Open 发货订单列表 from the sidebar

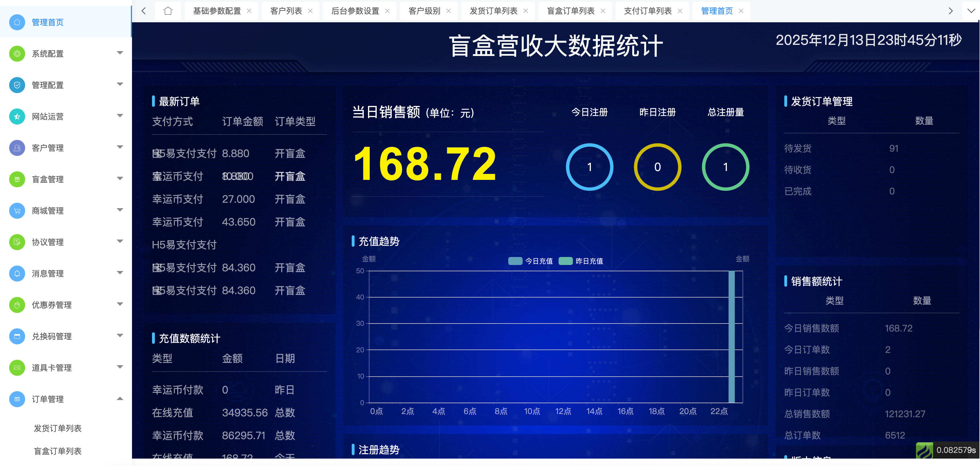click(x=58, y=428)
